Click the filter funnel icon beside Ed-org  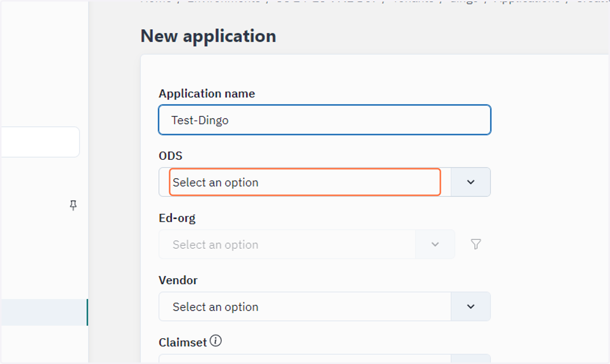tap(476, 245)
